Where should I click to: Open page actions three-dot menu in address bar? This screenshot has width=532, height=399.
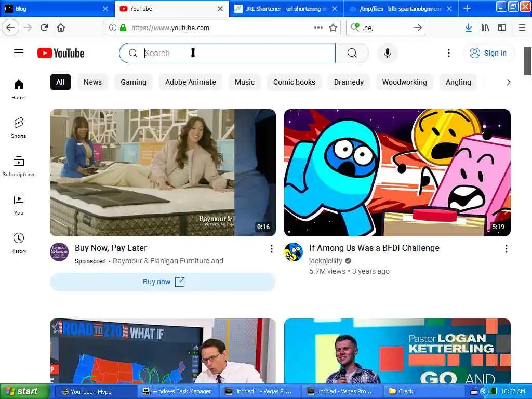tap(318, 28)
